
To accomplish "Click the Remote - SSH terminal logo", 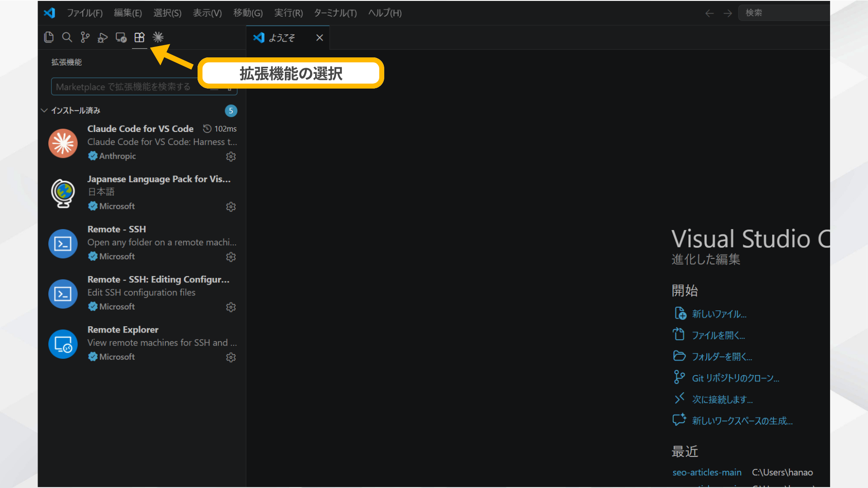I will point(63,244).
